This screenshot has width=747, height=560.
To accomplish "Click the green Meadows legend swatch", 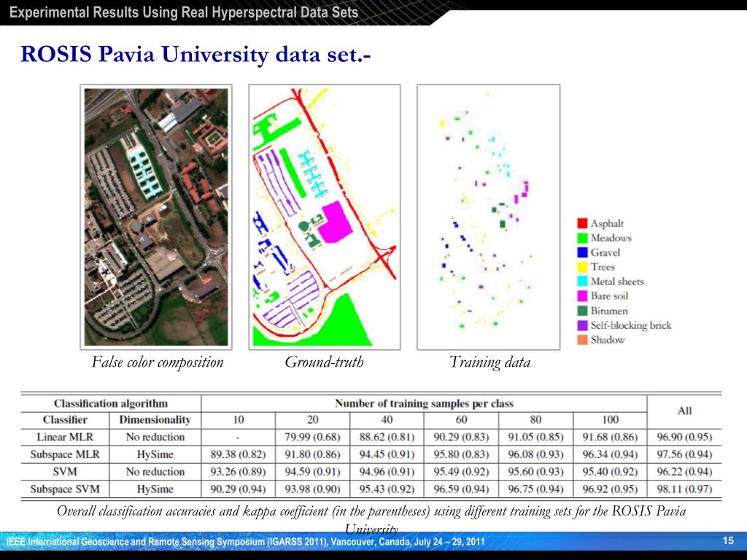I will 582,238.
